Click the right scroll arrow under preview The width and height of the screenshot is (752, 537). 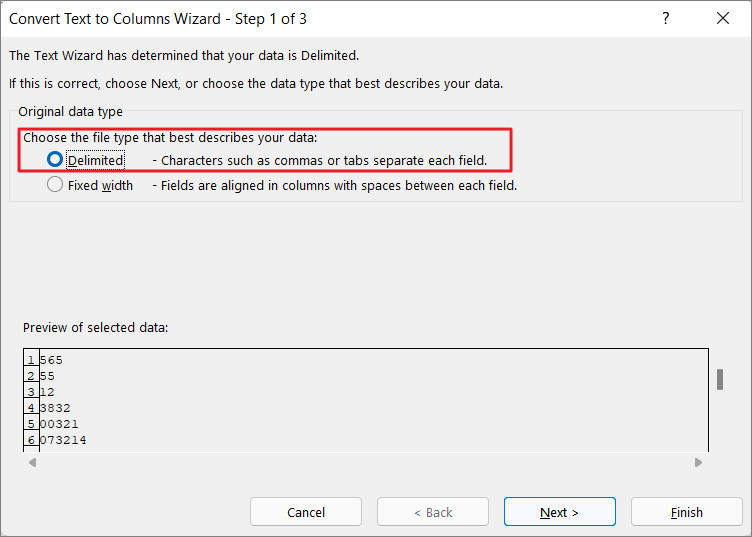[x=698, y=463]
